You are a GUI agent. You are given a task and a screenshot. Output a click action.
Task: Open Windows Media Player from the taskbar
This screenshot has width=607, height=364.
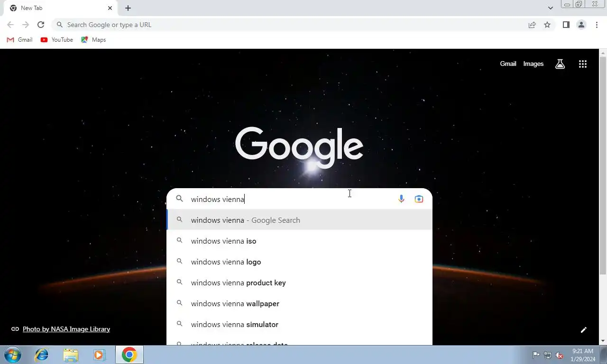[x=99, y=355]
